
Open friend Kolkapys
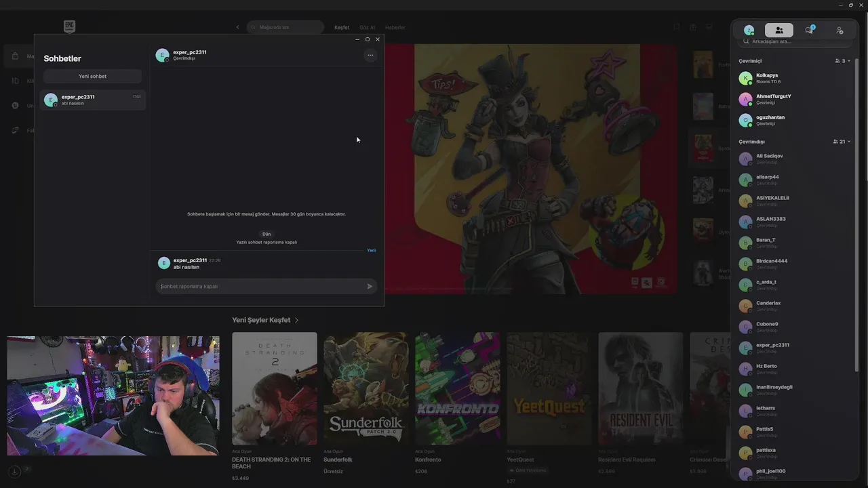click(x=795, y=78)
